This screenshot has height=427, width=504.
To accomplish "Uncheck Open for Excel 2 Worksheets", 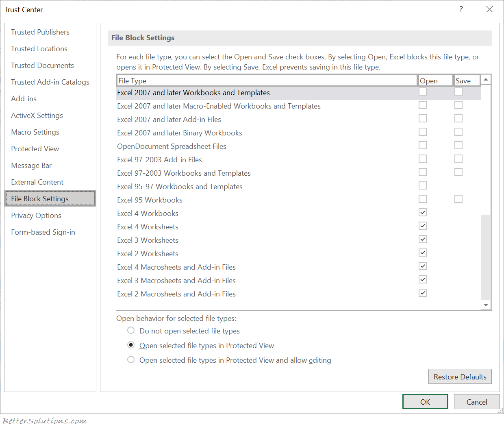I will (x=423, y=253).
